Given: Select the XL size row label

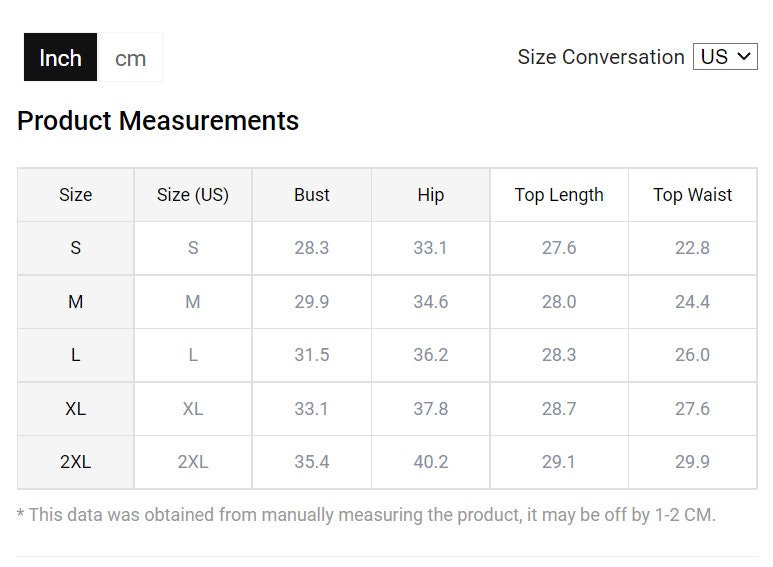Looking at the screenshot, I should (75, 409).
